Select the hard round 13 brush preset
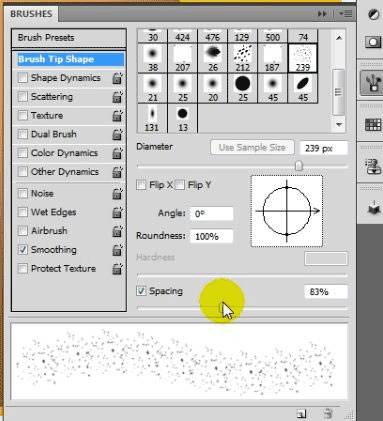This screenshot has width=383, height=421. tap(182, 118)
